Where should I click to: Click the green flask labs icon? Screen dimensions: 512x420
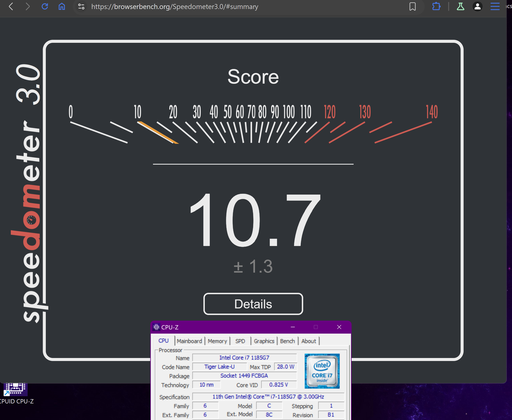pyautogui.click(x=460, y=7)
